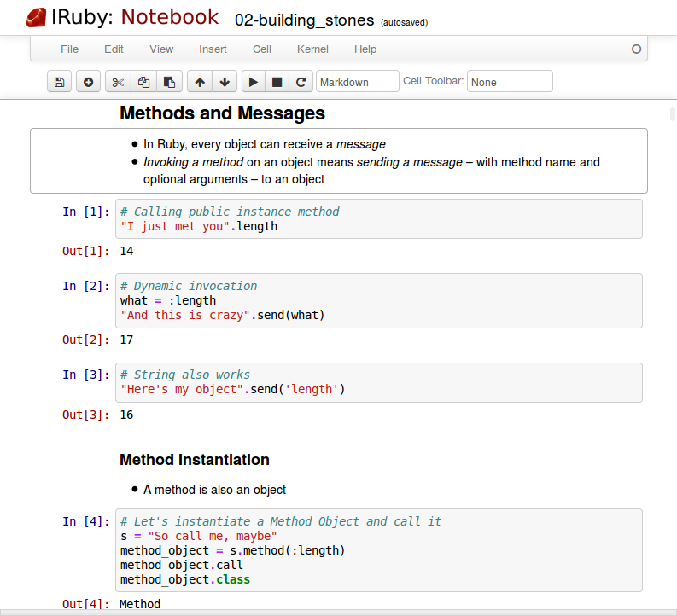
Task: Open the Cell menu
Action: pos(262,49)
